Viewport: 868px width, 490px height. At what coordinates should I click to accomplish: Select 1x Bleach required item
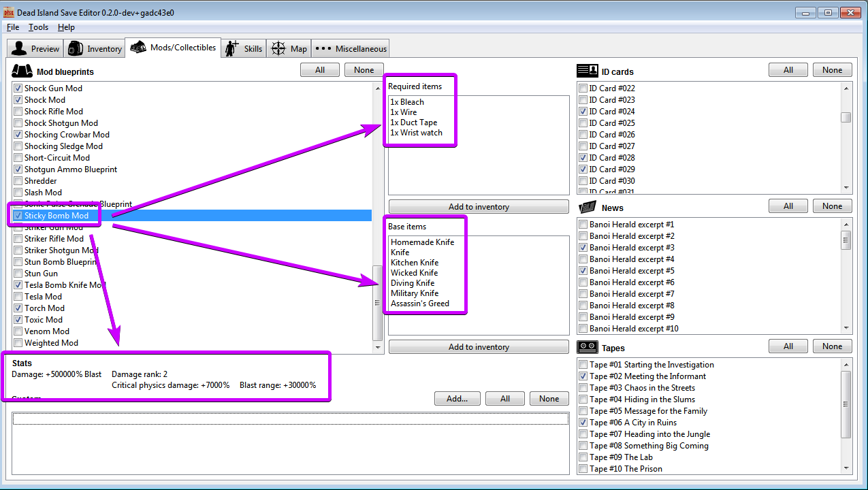pyautogui.click(x=407, y=102)
